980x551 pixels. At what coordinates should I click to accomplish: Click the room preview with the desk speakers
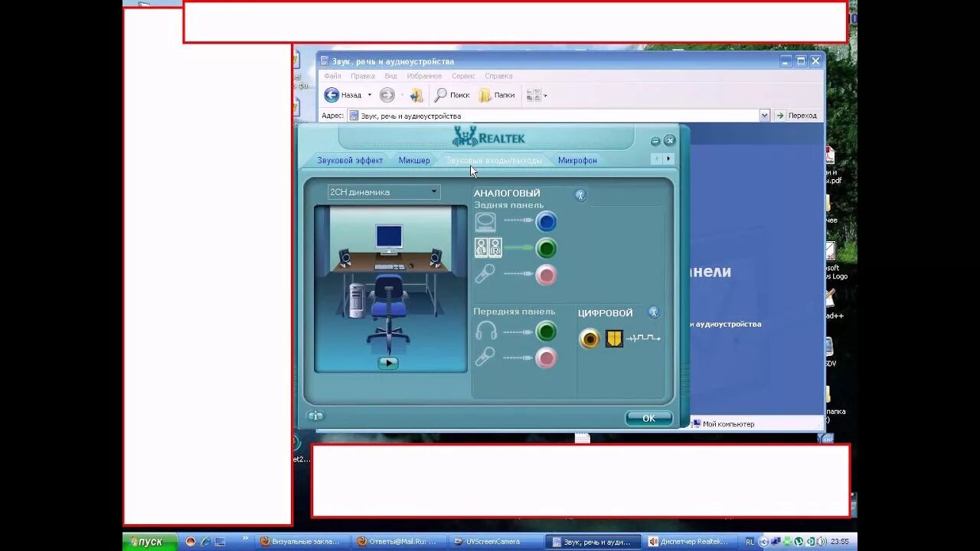[x=390, y=289]
